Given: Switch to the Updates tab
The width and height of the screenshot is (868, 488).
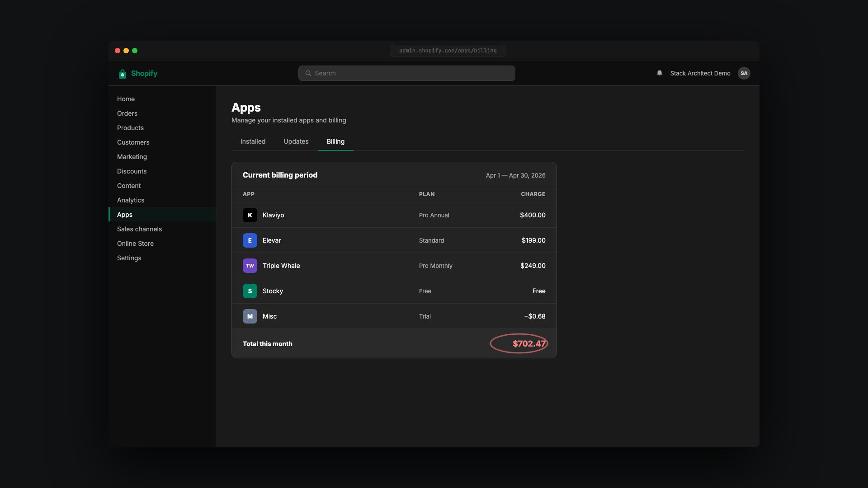Looking at the screenshot, I should [x=296, y=141].
